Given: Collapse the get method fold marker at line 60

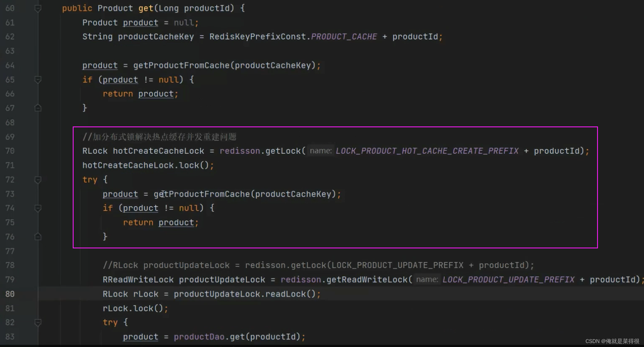Looking at the screenshot, I should 38,8.
